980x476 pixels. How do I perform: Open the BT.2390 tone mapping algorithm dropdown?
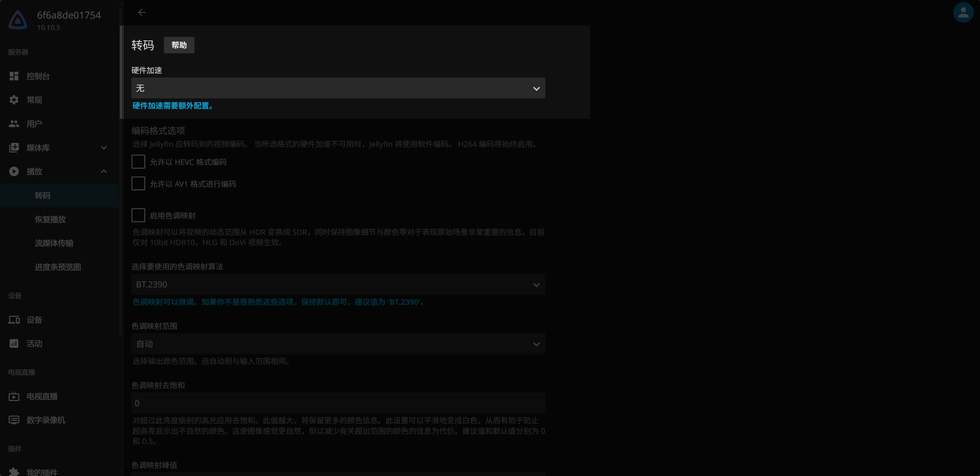point(338,285)
